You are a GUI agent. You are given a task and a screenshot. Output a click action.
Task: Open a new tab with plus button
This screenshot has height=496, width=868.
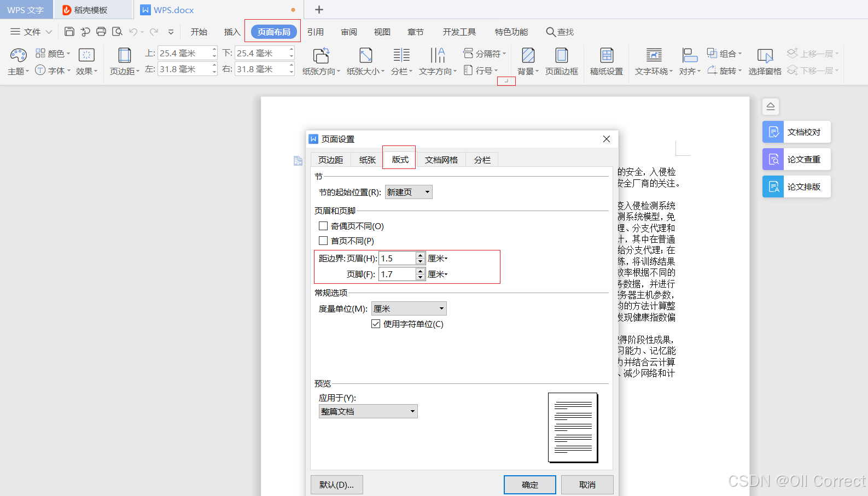(x=319, y=9)
